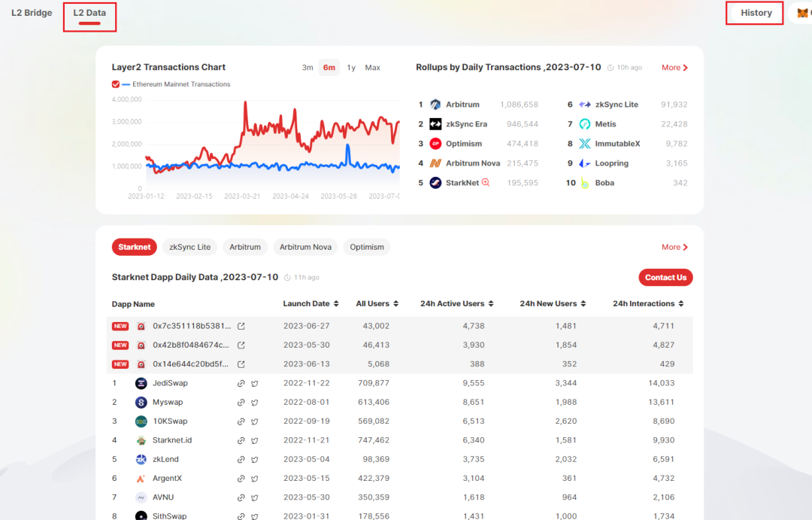Screen dimensions: 812x520
Task: Click the Dapp Name column header
Action: point(133,304)
